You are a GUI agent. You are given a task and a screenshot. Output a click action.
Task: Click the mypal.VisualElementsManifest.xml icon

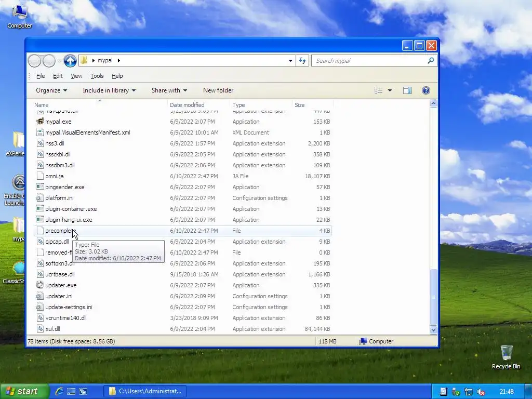(x=39, y=132)
